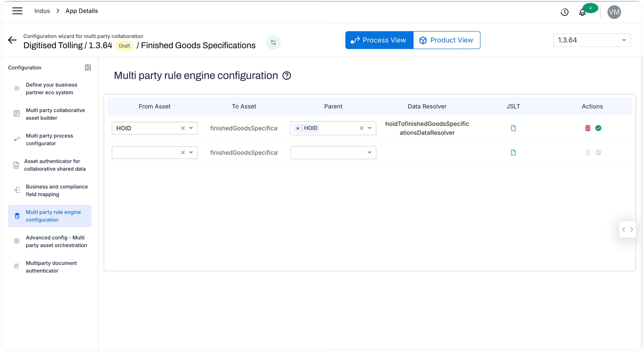Open the hamburger navigation menu
This screenshot has height=352, width=644.
click(17, 11)
